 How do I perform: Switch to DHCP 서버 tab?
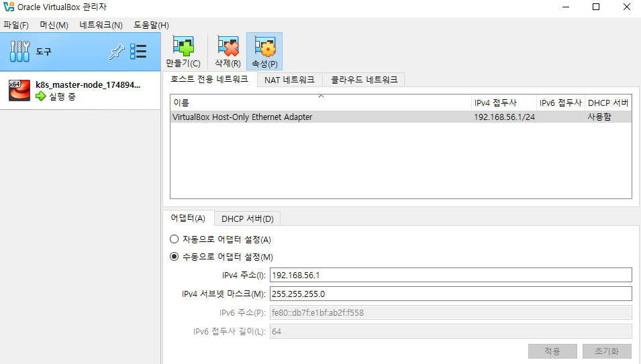tap(247, 219)
